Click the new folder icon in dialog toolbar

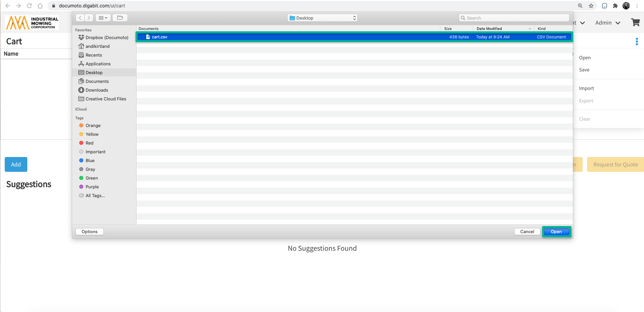(x=120, y=18)
